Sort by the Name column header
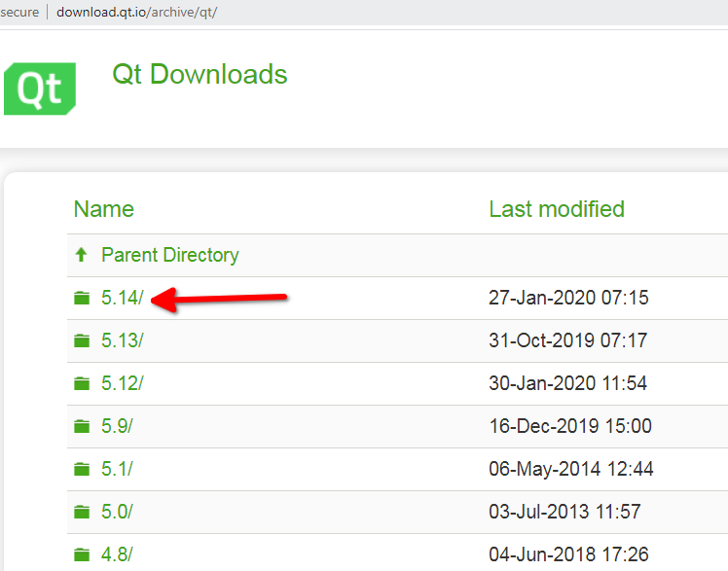 coord(104,209)
